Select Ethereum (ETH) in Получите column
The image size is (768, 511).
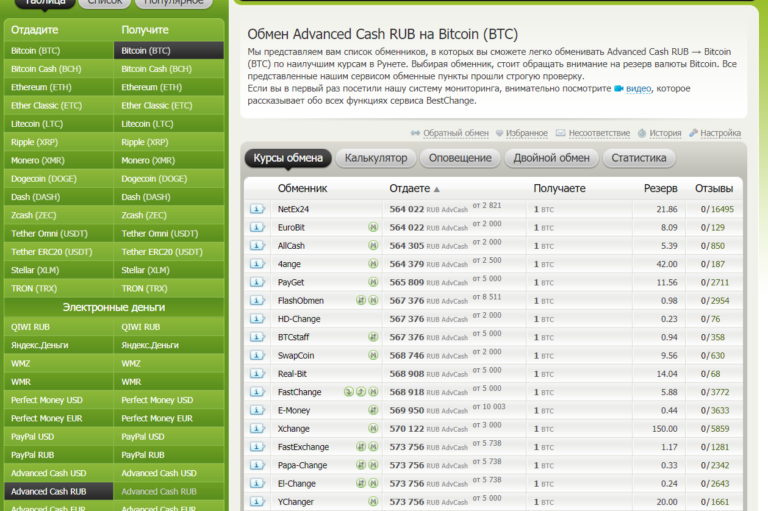pyautogui.click(x=169, y=87)
